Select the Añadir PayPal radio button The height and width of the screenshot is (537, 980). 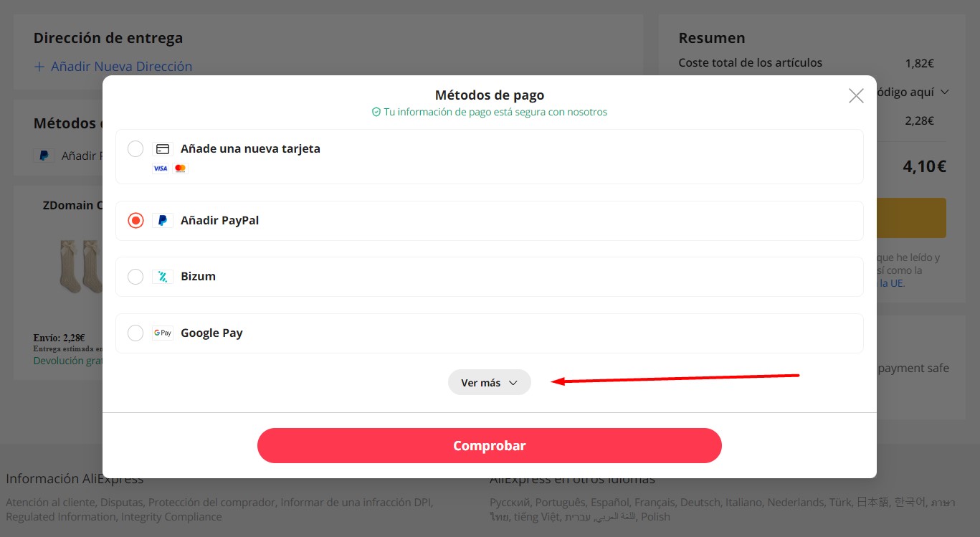pos(135,221)
